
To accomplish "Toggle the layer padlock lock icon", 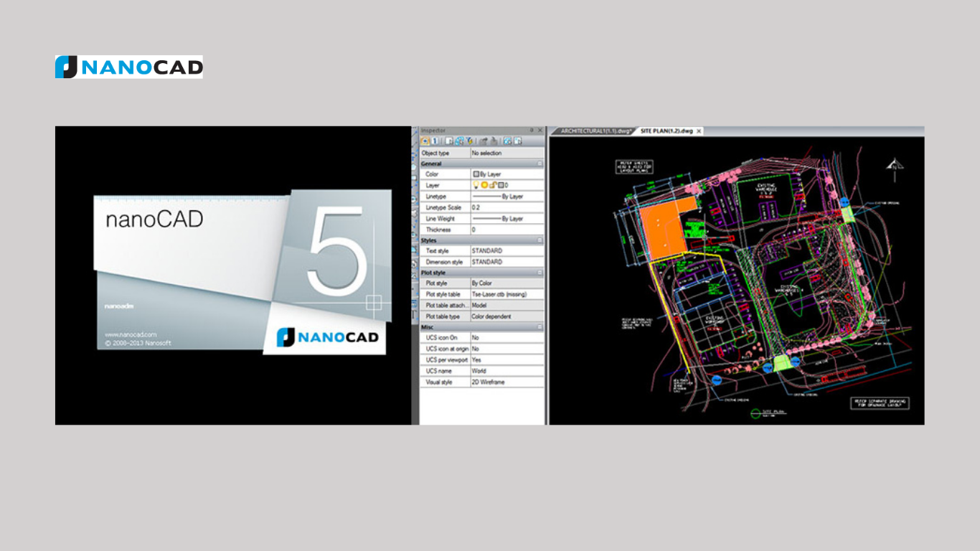I will [x=491, y=185].
